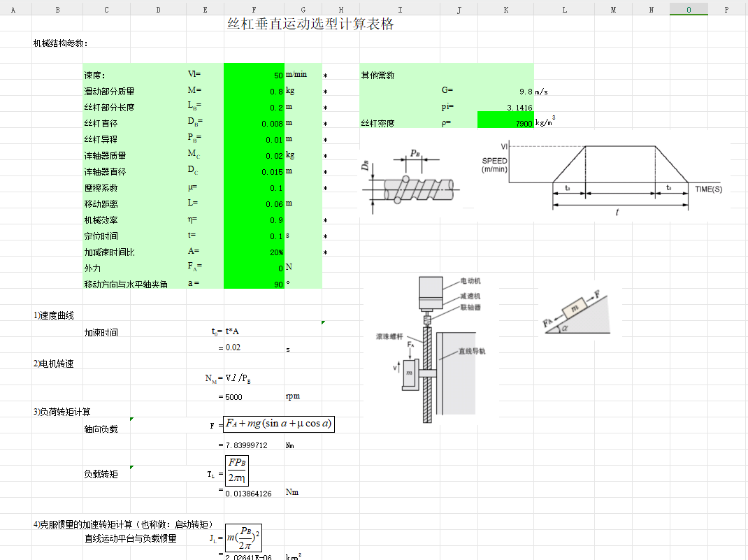Select accel ratio value 20%
The image size is (748, 560).
coord(254,249)
